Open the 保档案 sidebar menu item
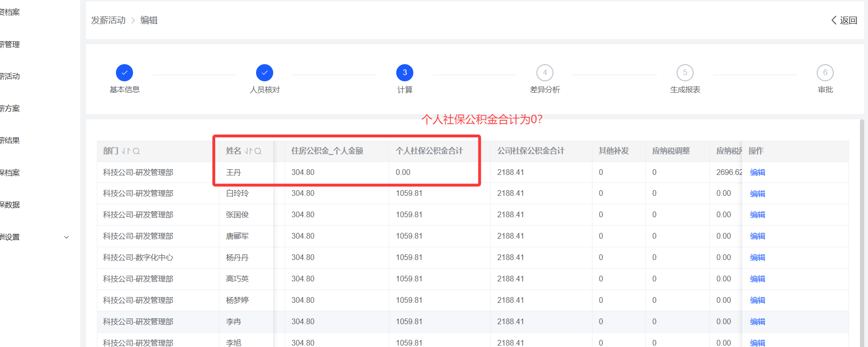The image size is (868, 347). (10, 173)
